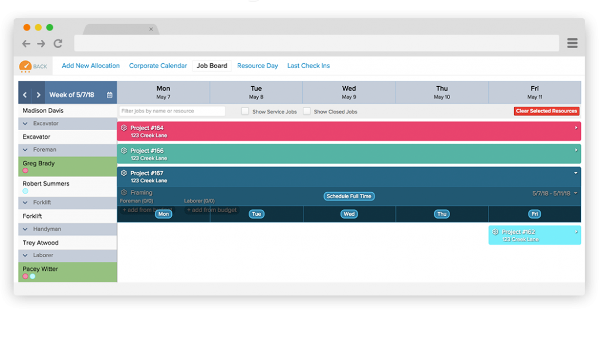
Task: Select resource Robert Summers
Action: point(68,187)
